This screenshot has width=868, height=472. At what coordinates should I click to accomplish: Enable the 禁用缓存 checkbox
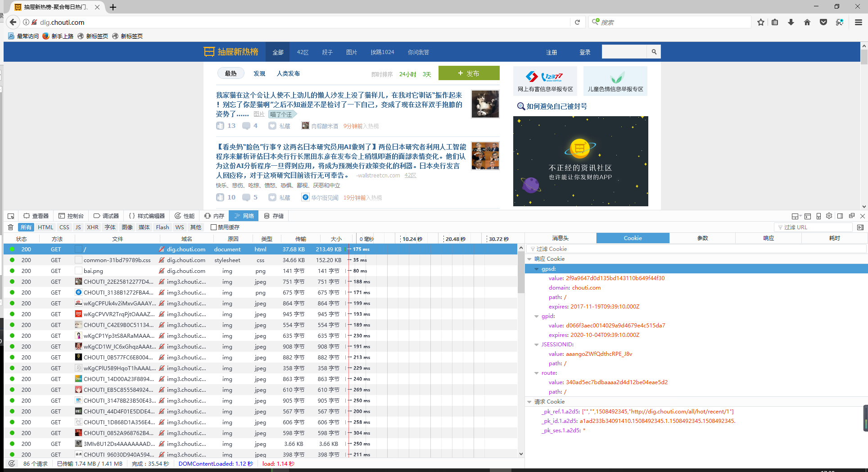click(214, 227)
